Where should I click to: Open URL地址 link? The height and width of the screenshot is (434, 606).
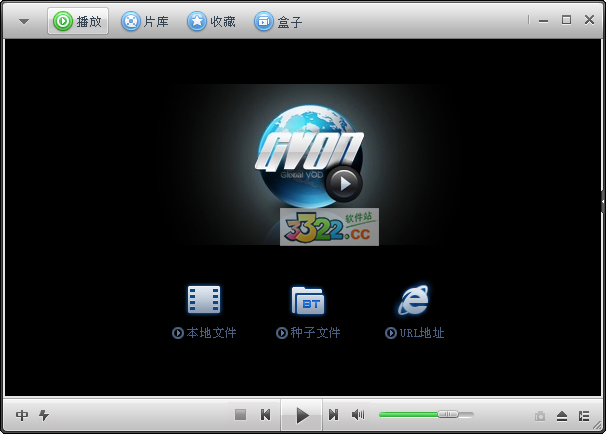click(414, 333)
